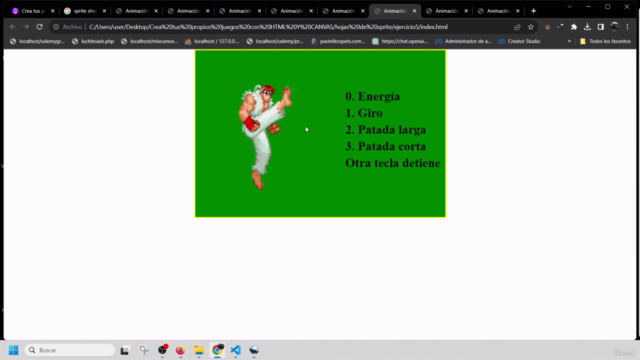Open the localhost/miscursos... bookmark
The image size is (640, 360).
(x=149, y=41)
